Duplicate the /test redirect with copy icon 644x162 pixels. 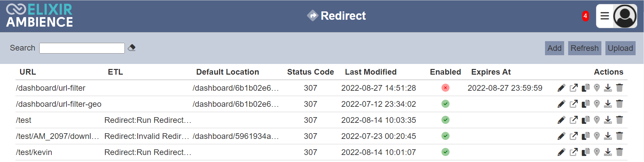586,120
